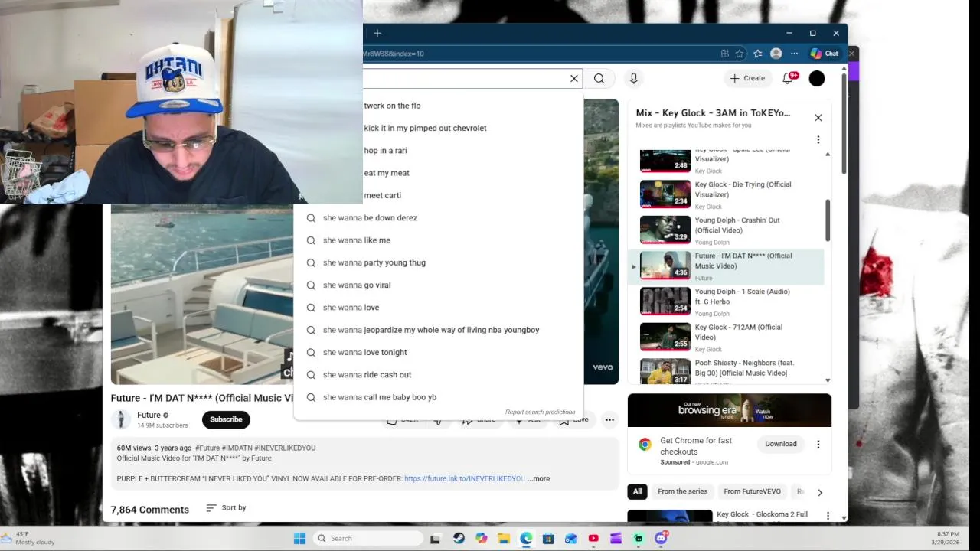Expand the description with ...more
This screenshot has height=551, width=980.
(539, 479)
